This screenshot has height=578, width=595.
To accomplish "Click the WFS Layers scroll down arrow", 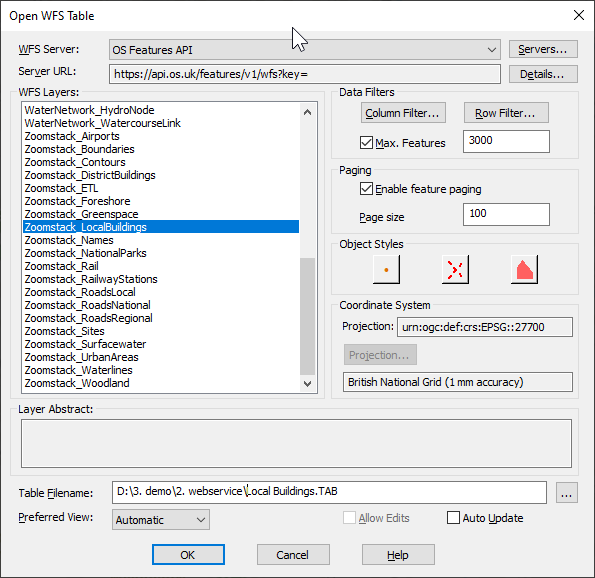I will [308, 384].
